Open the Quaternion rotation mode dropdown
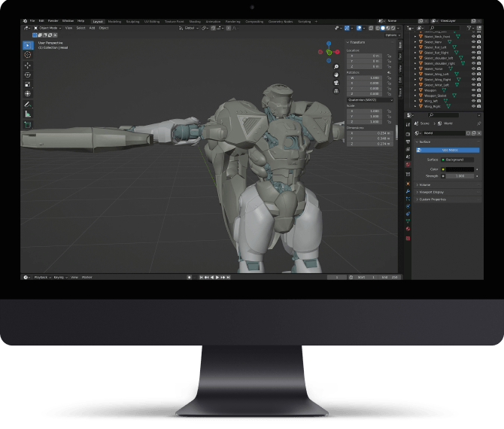The width and height of the screenshot is (504, 429). point(369,99)
